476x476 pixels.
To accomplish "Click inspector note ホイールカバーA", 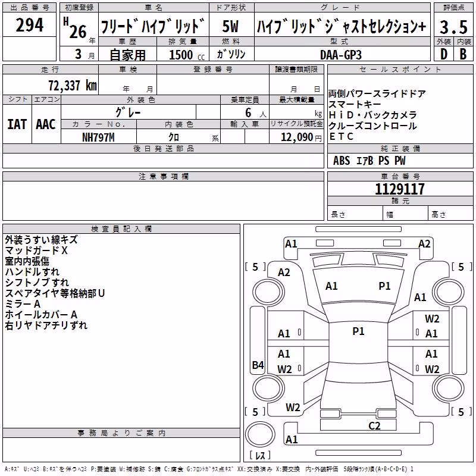I will click(41, 315).
